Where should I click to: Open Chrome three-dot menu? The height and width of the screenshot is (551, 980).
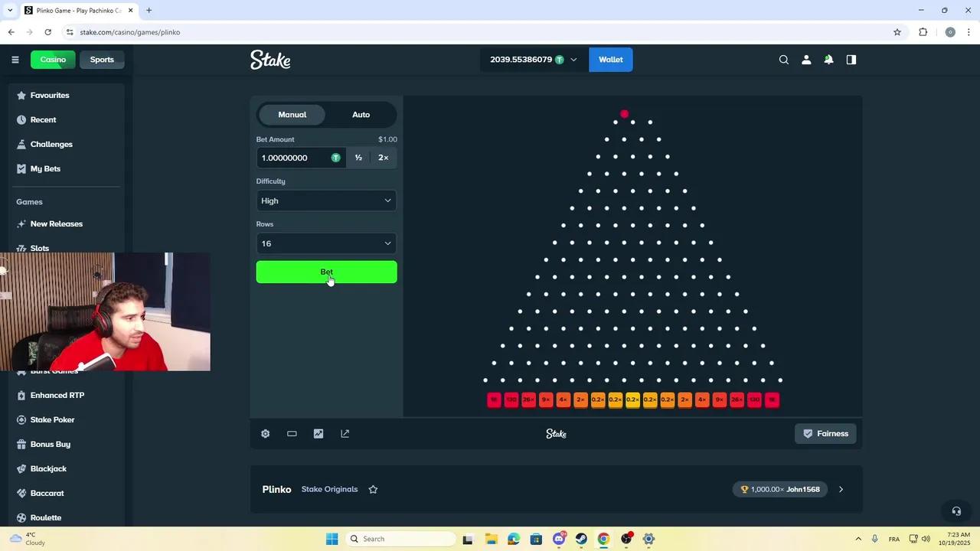click(969, 32)
